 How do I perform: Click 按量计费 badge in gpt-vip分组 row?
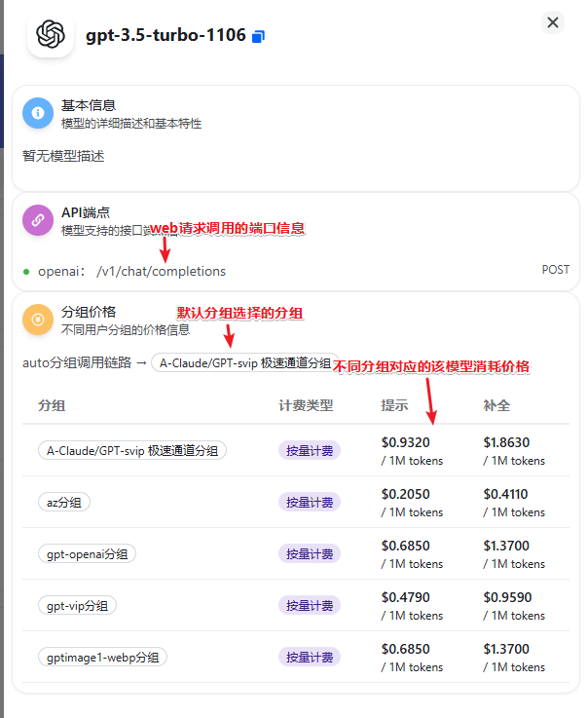coord(310,605)
